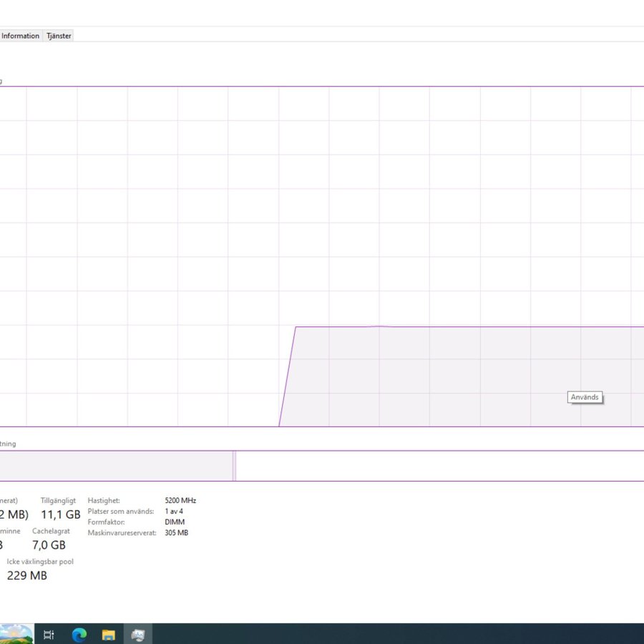Click the Maskinvarureserverat 305 MB value

click(176, 533)
